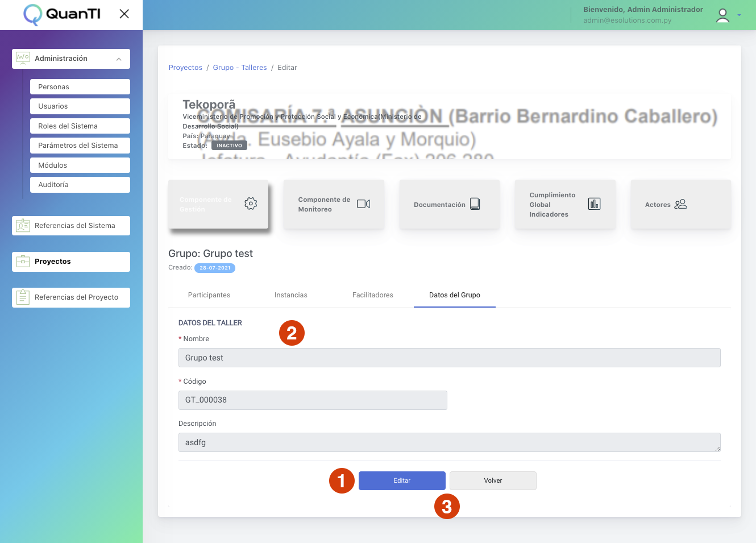Open Cumplimiento Global Indicadores card
The height and width of the screenshot is (543, 756).
(565, 204)
